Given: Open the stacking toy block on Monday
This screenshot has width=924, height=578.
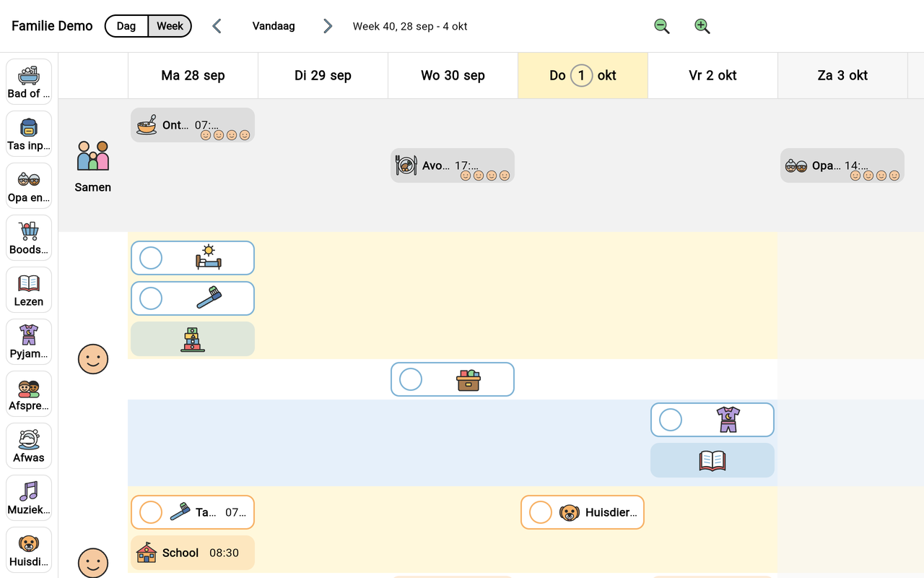Looking at the screenshot, I should (x=193, y=339).
